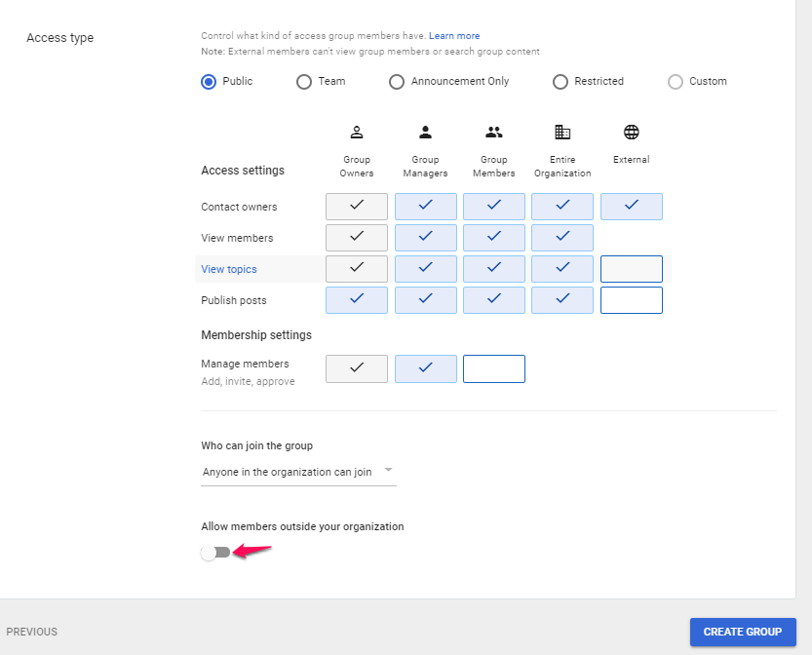812x655 pixels.
Task: Uncheck Contact owners for External
Action: point(632,207)
